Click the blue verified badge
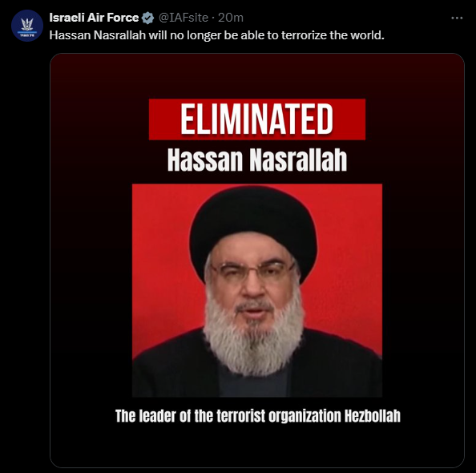 [147, 18]
